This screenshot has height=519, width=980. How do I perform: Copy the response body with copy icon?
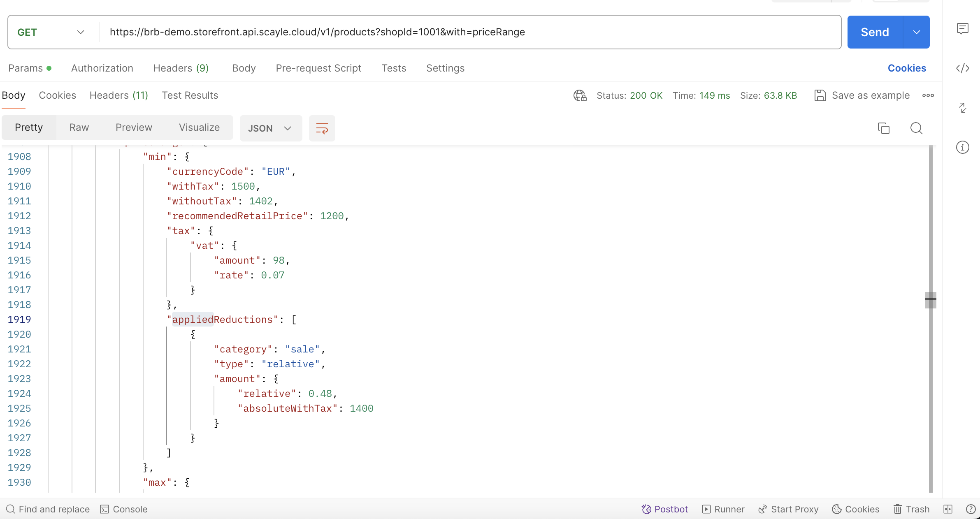tap(883, 128)
